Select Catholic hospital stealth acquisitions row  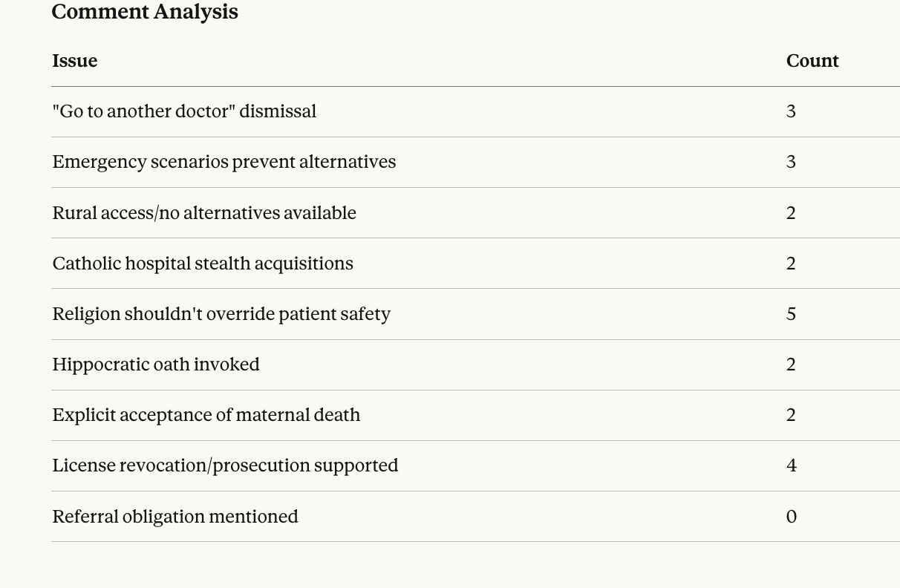203,264
